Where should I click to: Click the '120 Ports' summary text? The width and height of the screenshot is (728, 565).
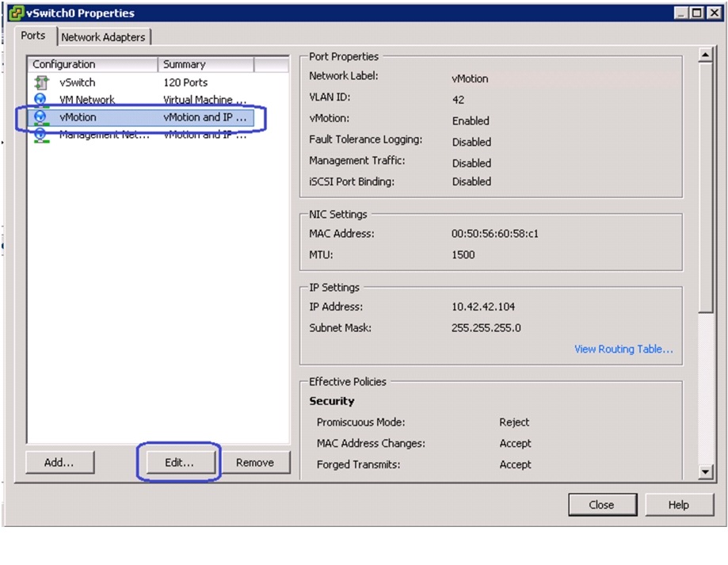point(185,82)
